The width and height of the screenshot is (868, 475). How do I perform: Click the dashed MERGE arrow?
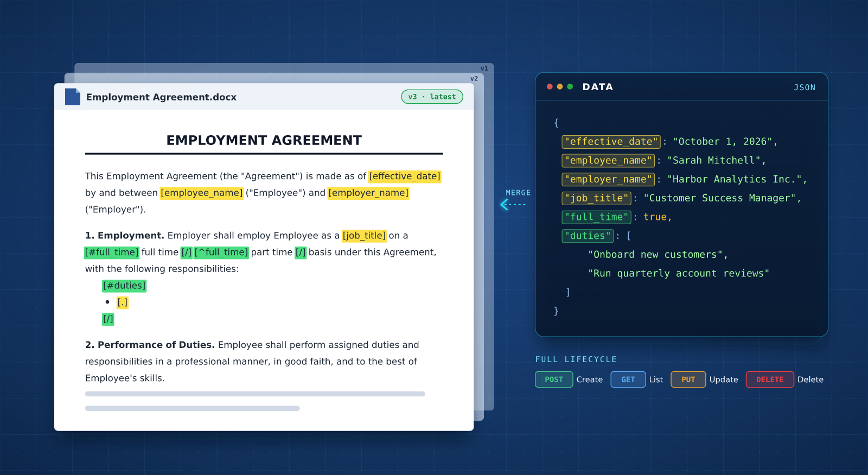pos(513,205)
